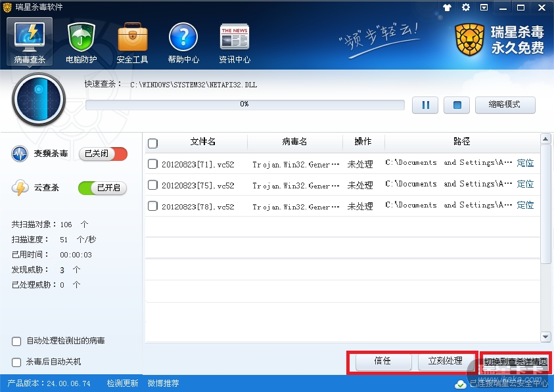Screen dimensions: 554x392
Task: Select file name 20120823[78].vc52
Action: tap(198, 207)
